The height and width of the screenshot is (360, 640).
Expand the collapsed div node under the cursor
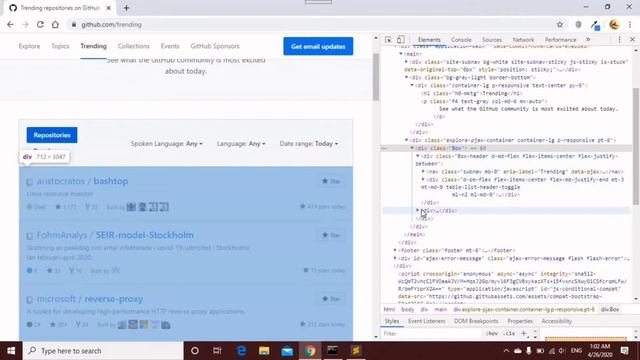click(x=418, y=211)
